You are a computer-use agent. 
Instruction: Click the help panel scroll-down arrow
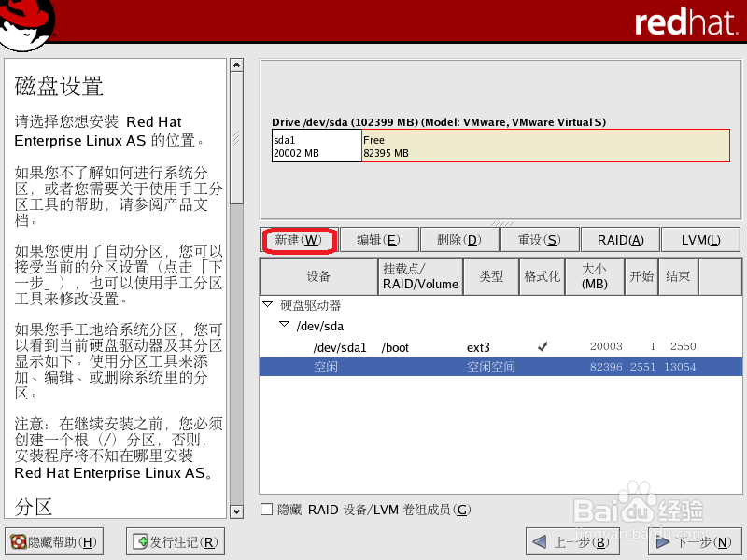coord(236,511)
